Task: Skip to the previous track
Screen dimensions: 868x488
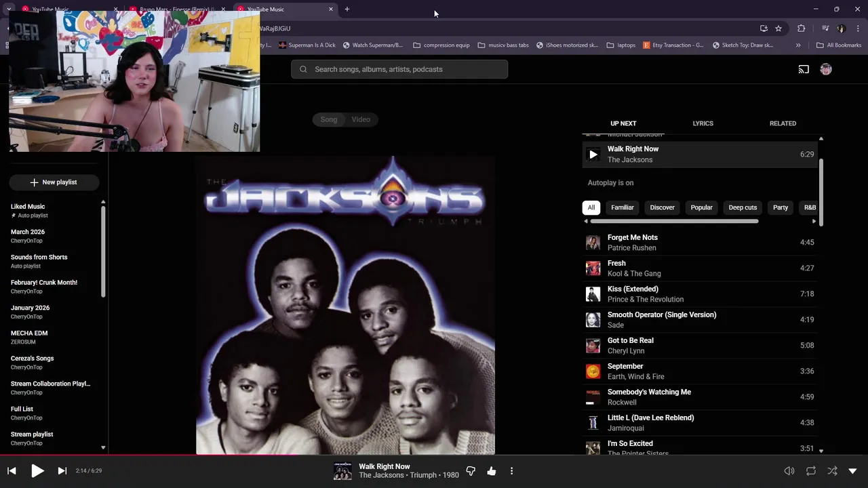Action: point(12,471)
